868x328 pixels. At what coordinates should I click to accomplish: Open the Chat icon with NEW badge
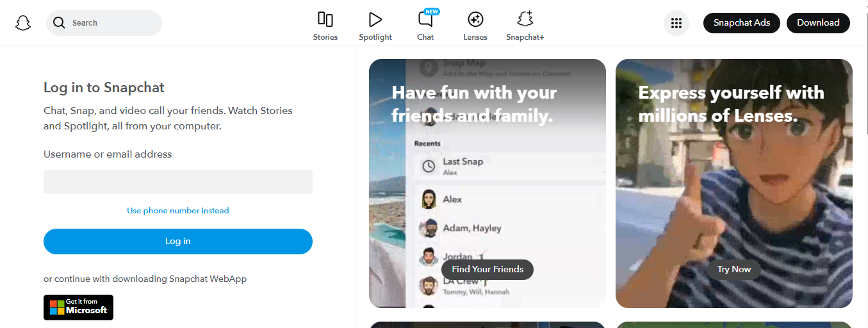tap(425, 19)
